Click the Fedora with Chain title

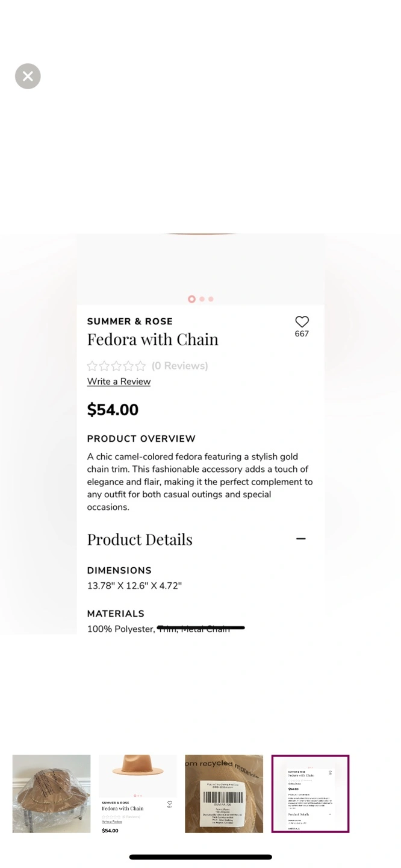(152, 339)
